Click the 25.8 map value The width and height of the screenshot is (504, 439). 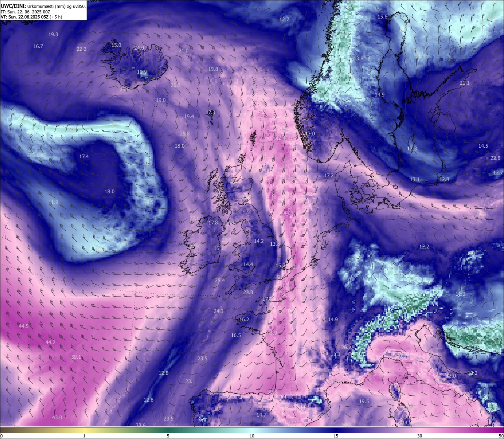point(185,134)
